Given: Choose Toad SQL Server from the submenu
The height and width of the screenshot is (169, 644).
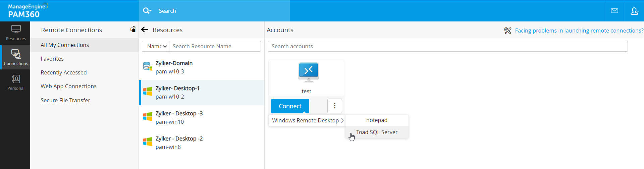Looking at the screenshot, I should click(377, 132).
